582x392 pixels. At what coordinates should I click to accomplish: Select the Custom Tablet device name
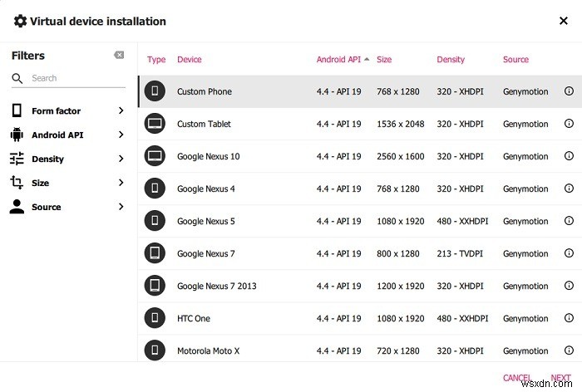pyautogui.click(x=204, y=124)
